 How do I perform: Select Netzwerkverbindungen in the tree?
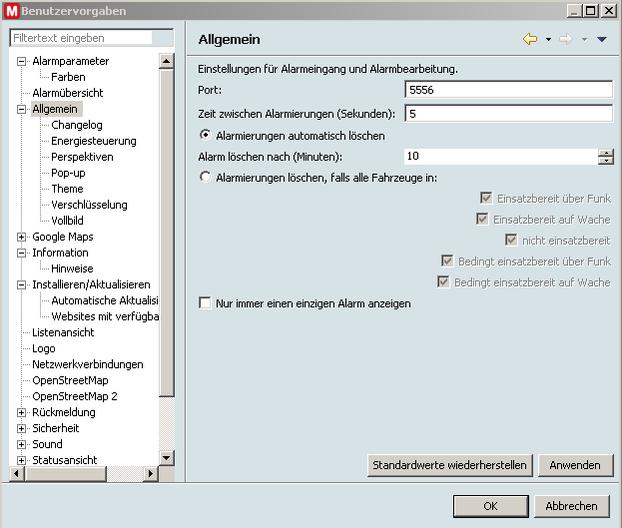tap(87, 364)
